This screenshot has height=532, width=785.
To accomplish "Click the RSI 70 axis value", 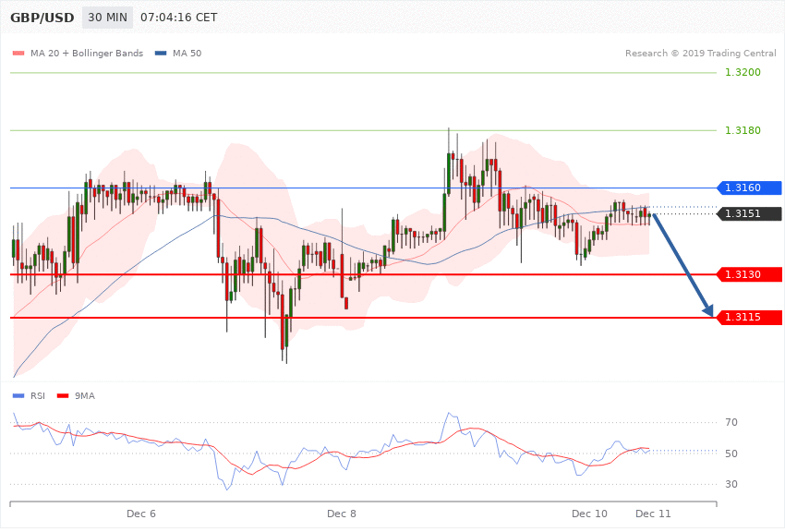I will (x=731, y=422).
